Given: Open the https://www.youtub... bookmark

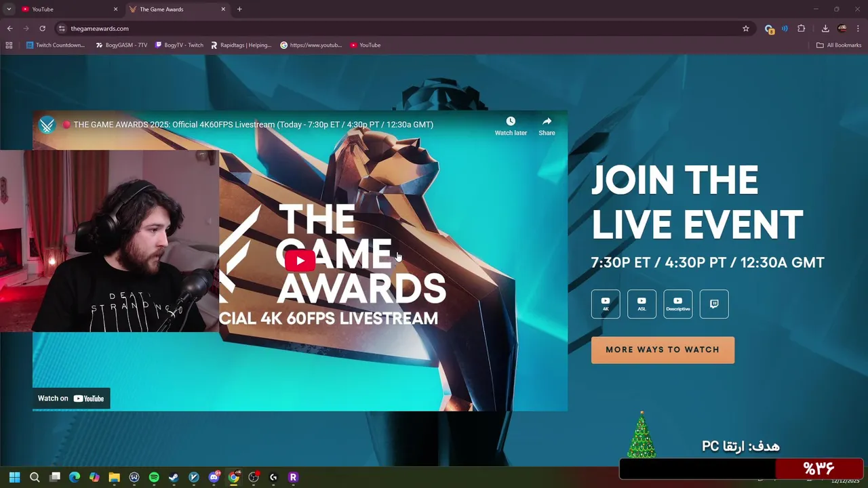Looking at the screenshot, I should [311, 45].
